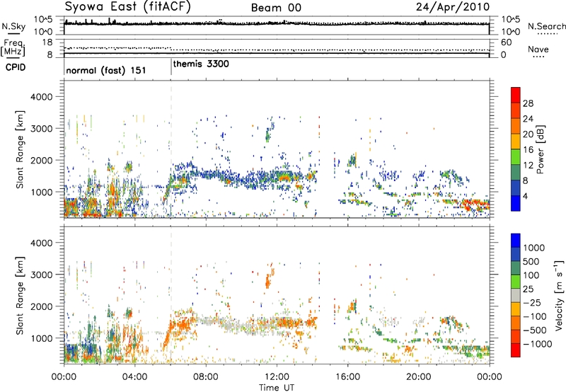The height and width of the screenshot is (392, 566).
Task: Click the 04:00 time tick label
Action: tap(134, 377)
